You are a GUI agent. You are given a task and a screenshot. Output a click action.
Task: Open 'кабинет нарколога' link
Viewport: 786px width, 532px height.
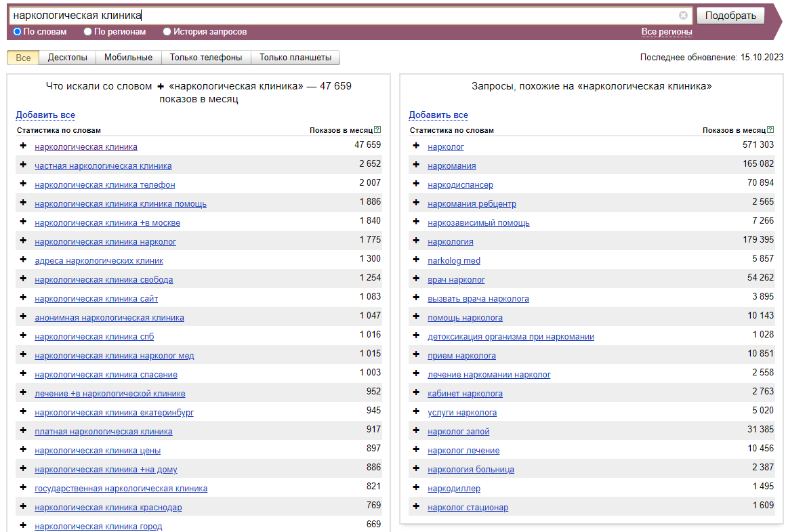466,394
